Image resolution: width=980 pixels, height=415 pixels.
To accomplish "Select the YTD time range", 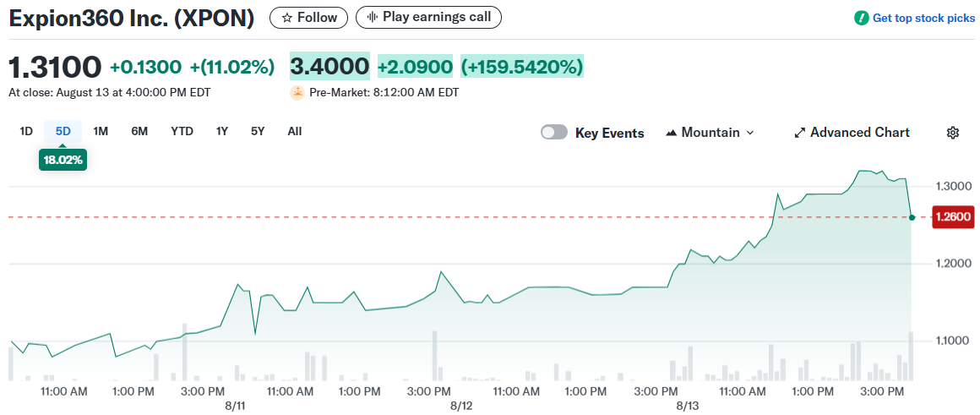I will 182,131.
